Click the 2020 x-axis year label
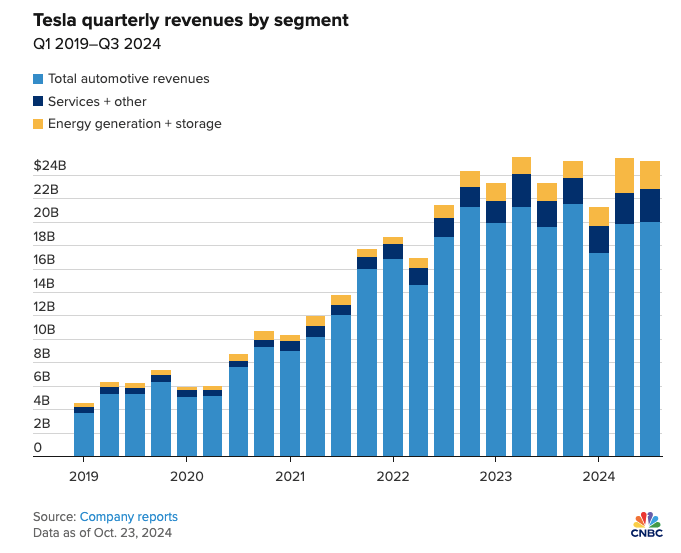 (187, 477)
